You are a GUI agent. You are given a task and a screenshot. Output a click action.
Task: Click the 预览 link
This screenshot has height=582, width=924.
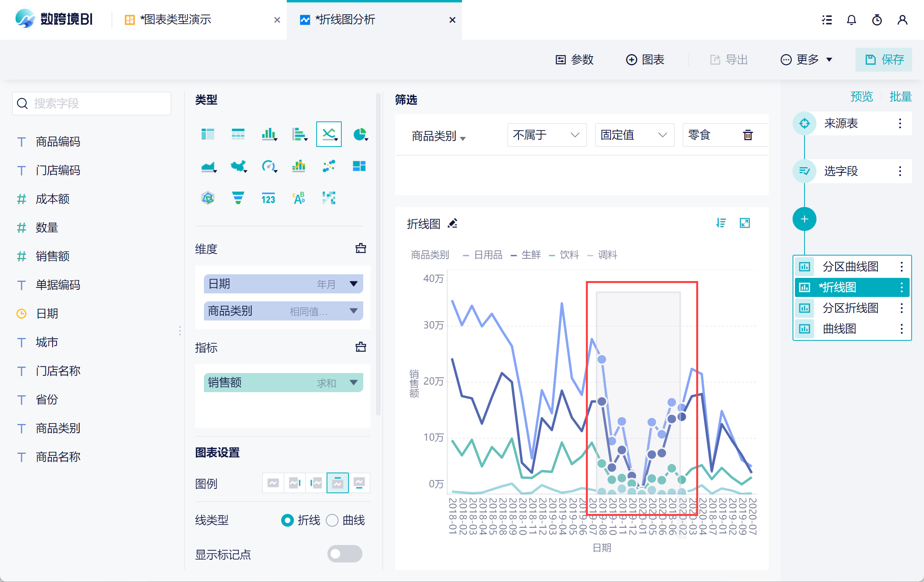coord(861,96)
